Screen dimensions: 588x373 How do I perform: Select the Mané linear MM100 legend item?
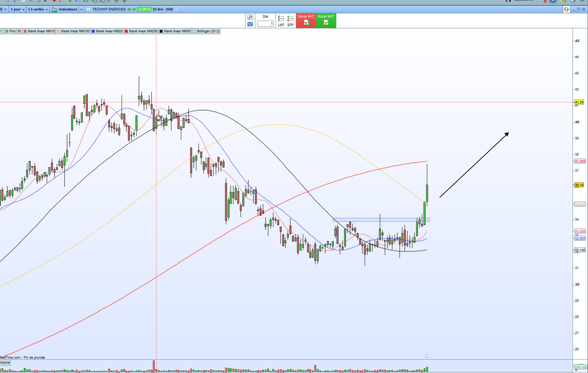tap(73, 31)
